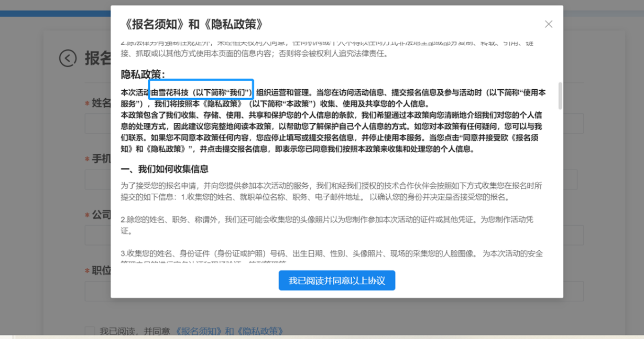Click the circled back arrow icon
This screenshot has height=339, width=644.
click(68, 58)
